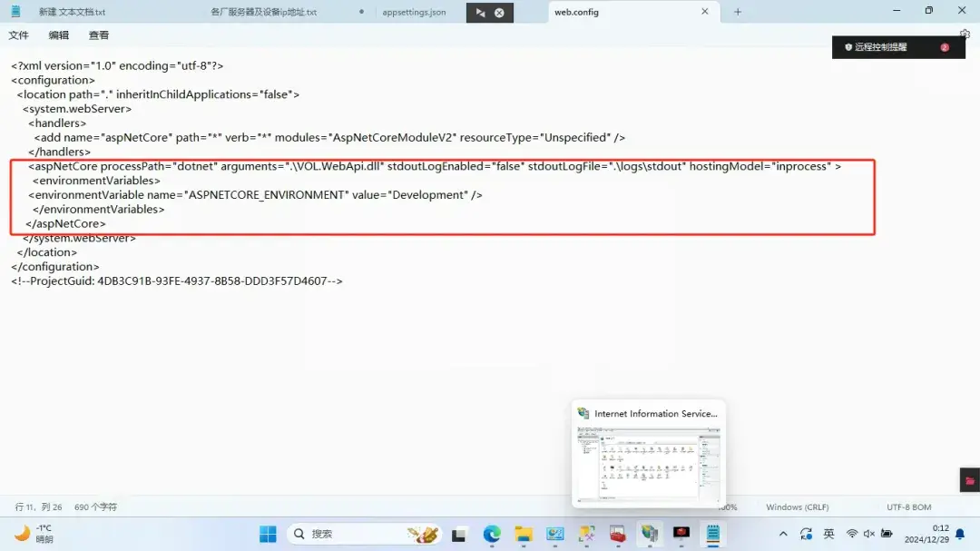The height and width of the screenshot is (551, 980).
Task: Unmute the volume via the muted speaker icon
Action: [x=868, y=534]
